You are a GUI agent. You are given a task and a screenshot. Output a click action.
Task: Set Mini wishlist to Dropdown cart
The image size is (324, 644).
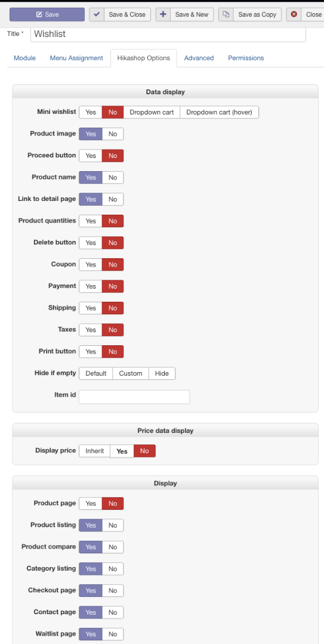click(x=152, y=112)
